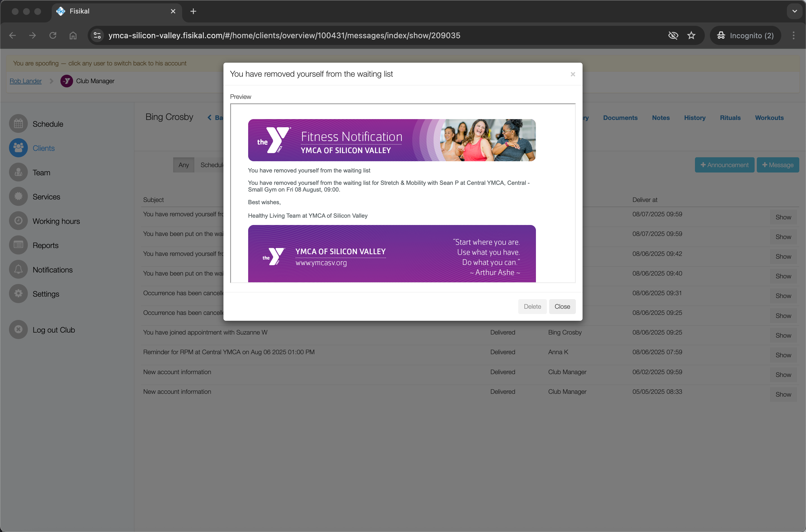The height and width of the screenshot is (532, 806).
Task: Click the Fitness Notification banner image
Action: 392,140
